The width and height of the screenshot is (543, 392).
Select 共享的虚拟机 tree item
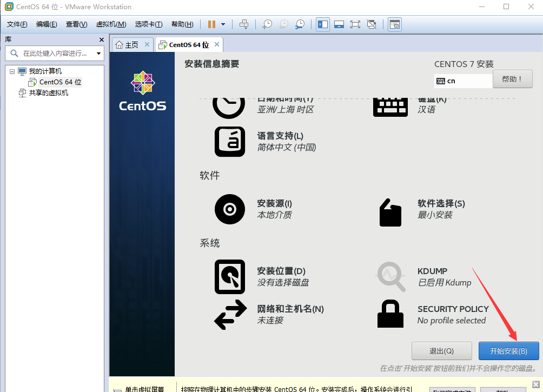[x=49, y=93]
